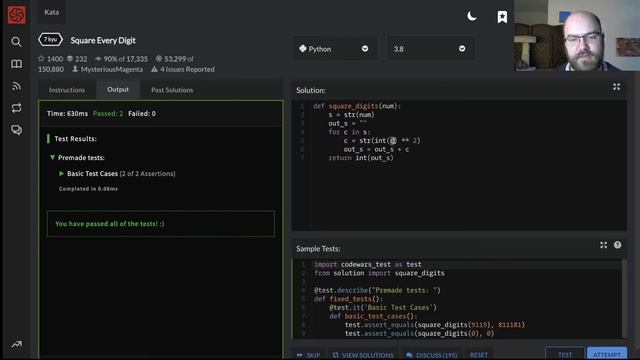Screen dimensions: 640x360
Task: Expand the Sample Tests editor to fullscreen
Action: [x=603, y=245]
